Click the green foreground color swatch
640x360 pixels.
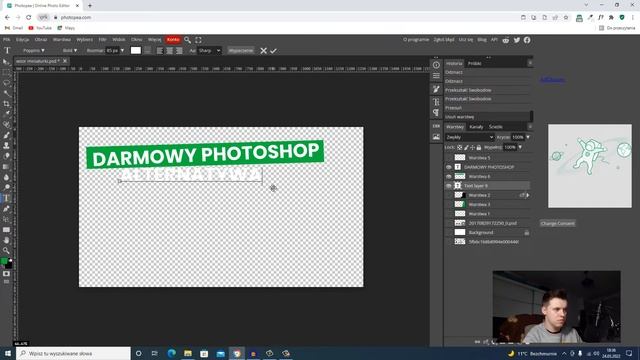click(4, 261)
